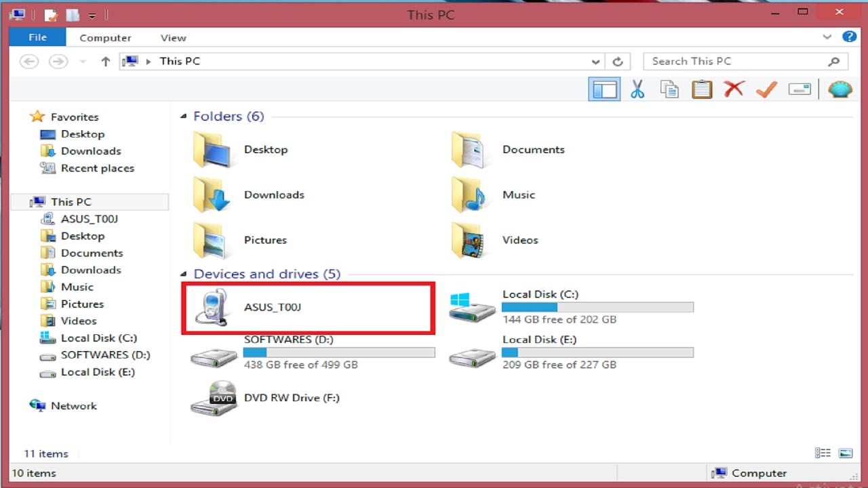Select the Music folder in main pane
The width and height of the screenshot is (868, 488).
tap(494, 195)
